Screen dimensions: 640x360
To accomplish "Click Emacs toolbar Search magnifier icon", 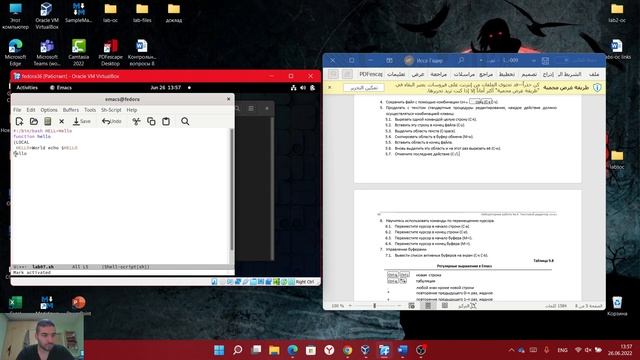I will (x=185, y=121).
